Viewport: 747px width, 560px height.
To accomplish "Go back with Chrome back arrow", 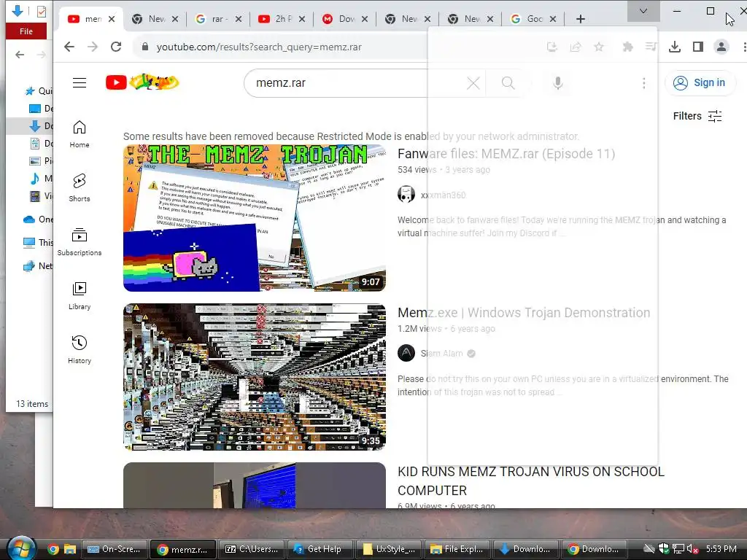I will click(x=69, y=47).
